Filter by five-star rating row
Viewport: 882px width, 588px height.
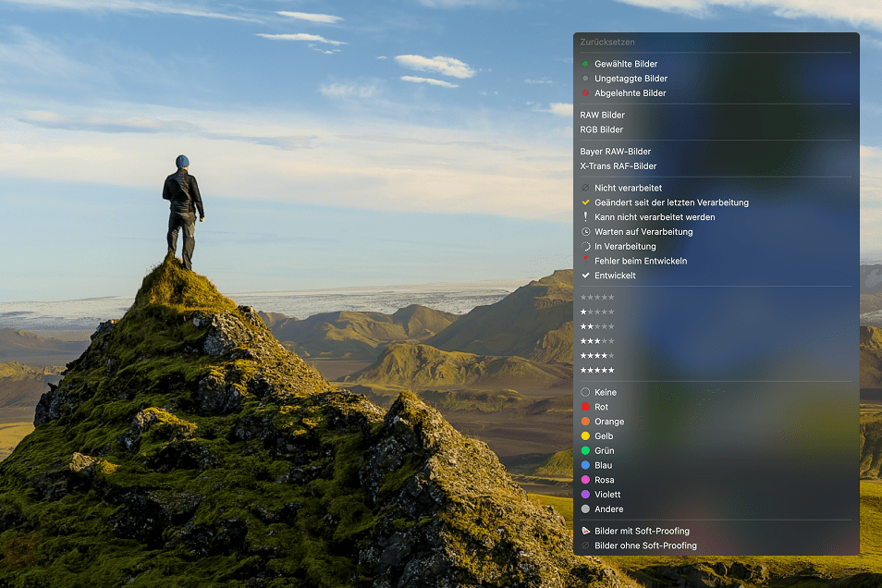pos(596,371)
